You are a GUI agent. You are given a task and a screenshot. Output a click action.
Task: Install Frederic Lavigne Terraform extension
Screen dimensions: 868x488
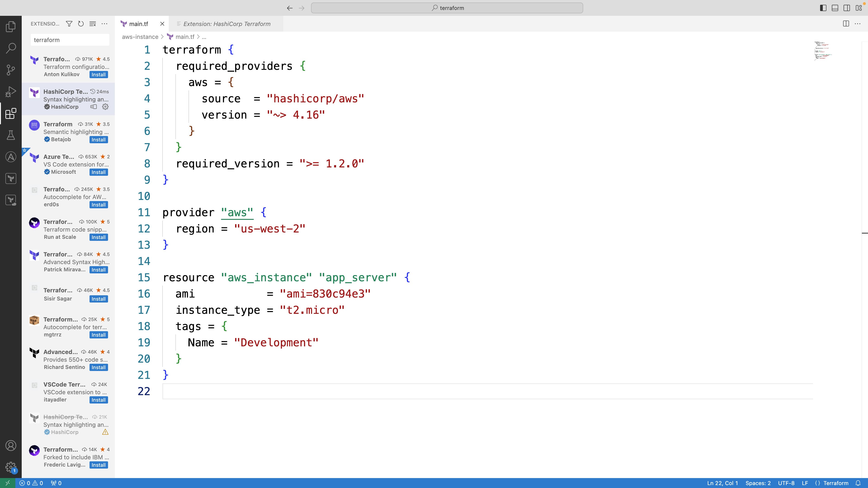point(99,465)
